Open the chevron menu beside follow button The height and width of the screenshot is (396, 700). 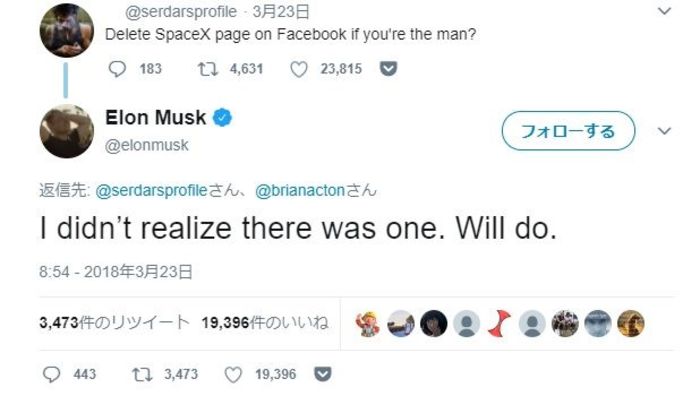(x=665, y=131)
